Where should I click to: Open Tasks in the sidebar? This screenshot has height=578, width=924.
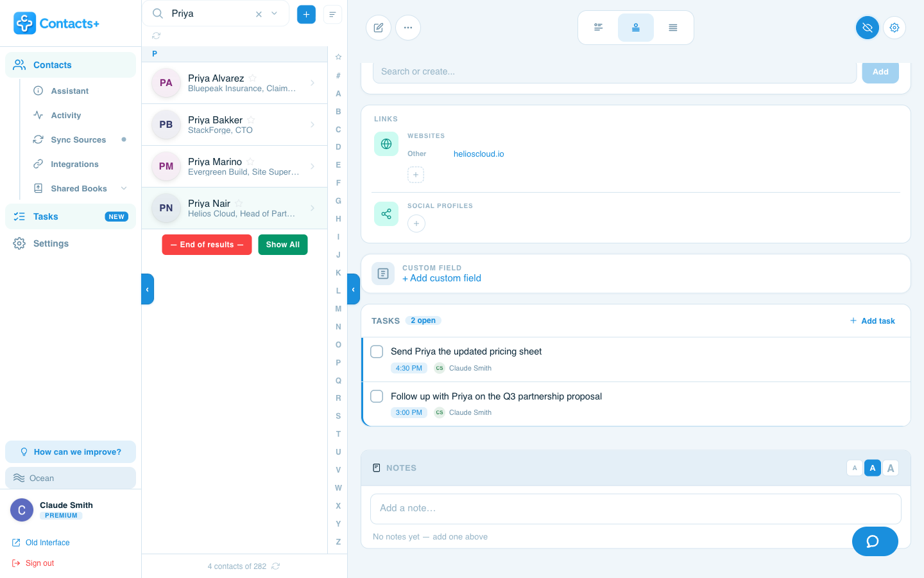pos(71,216)
